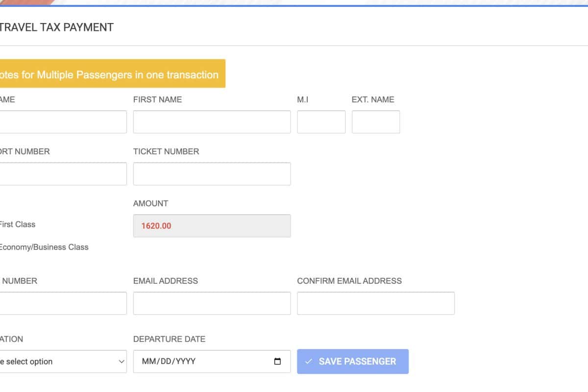Click the Travel Tax Payment heading
Screen dimensions: 588x392
click(x=57, y=27)
